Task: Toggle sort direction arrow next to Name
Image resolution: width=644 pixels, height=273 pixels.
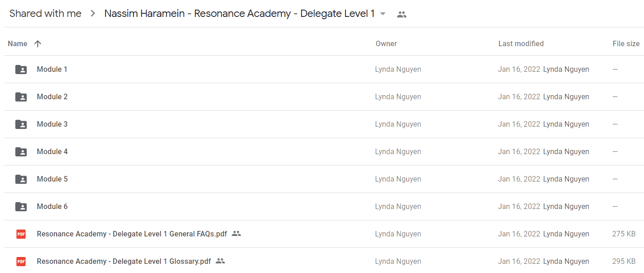Action: click(38, 44)
